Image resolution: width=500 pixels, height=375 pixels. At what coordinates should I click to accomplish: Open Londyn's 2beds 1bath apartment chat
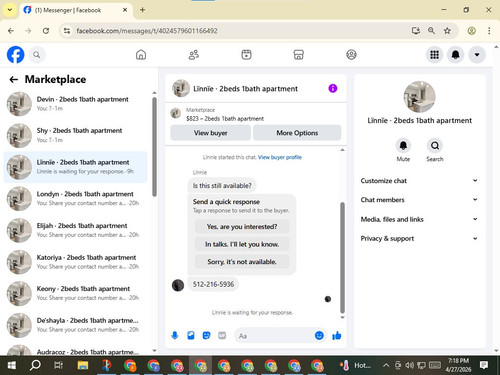tap(75, 198)
